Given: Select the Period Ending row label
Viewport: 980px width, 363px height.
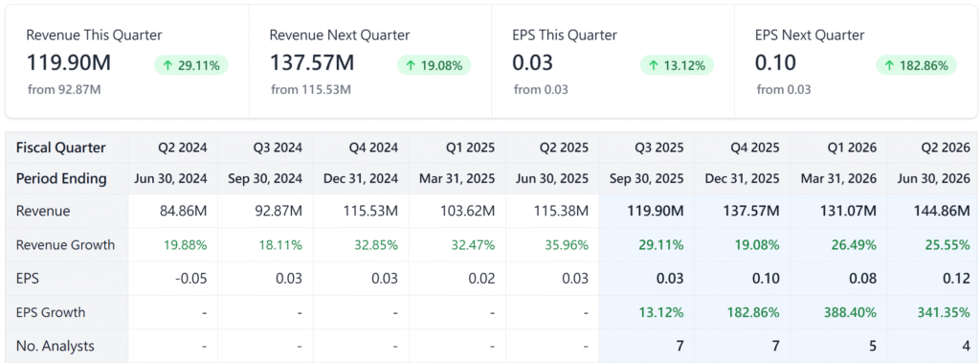Looking at the screenshot, I should pyautogui.click(x=67, y=178).
